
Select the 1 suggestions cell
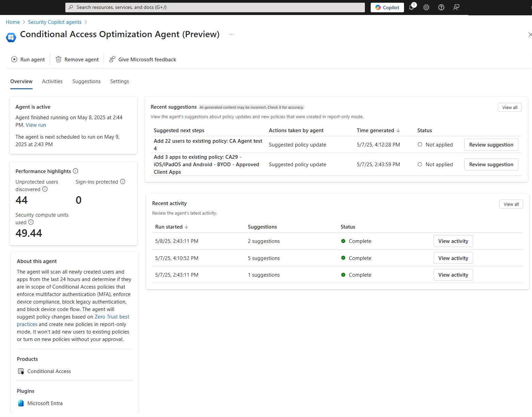click(264, 275)
